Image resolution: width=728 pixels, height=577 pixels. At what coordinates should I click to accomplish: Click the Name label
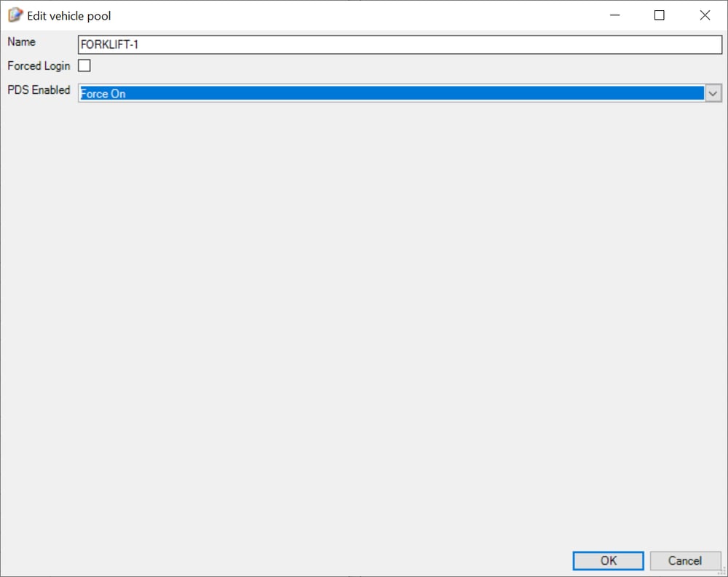22,42
